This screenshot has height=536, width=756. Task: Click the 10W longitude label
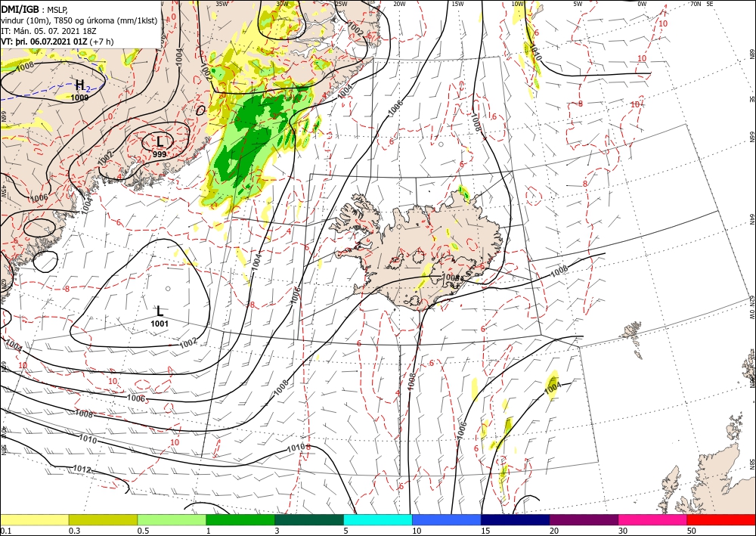[518, 4]
